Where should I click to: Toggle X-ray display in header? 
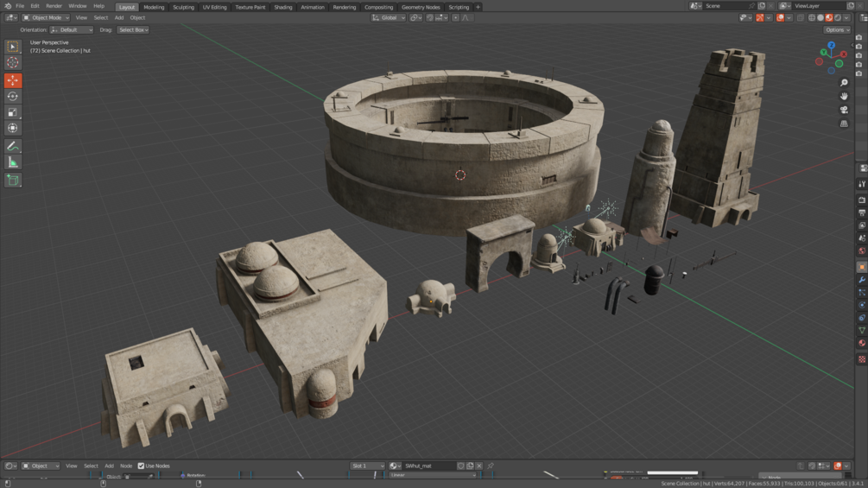[801, 17]
